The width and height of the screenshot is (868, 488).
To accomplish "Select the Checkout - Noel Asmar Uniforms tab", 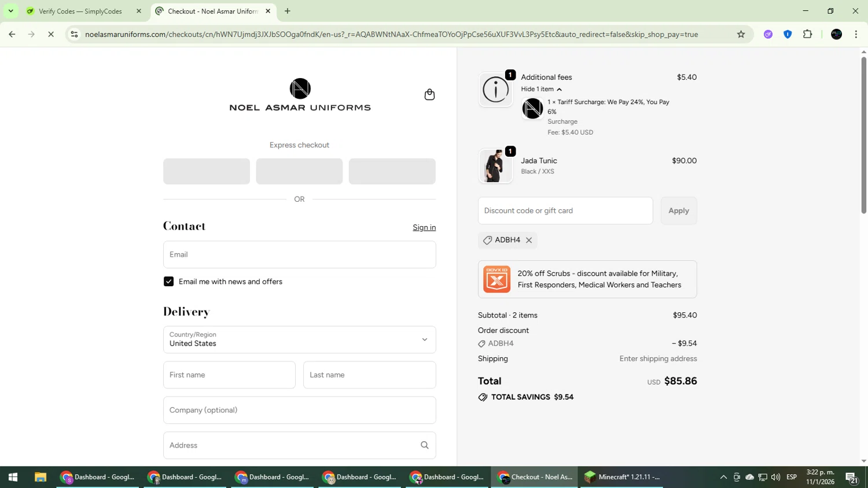I will tap(213, 11).
